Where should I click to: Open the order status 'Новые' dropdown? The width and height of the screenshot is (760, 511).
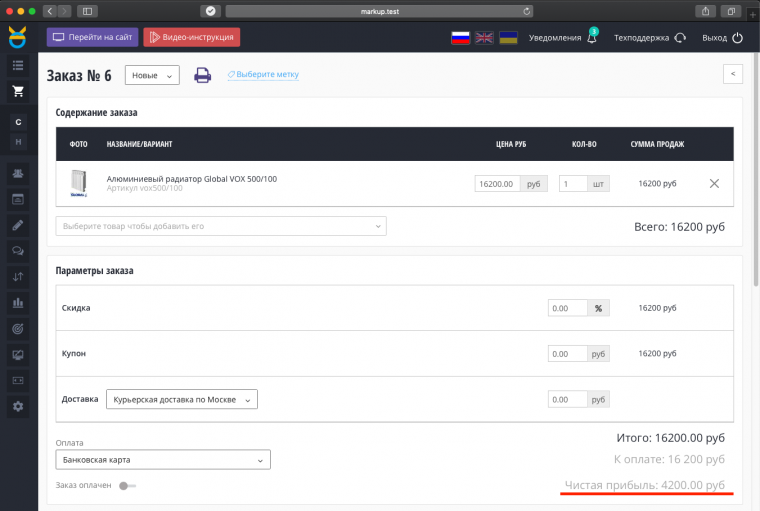151,76
